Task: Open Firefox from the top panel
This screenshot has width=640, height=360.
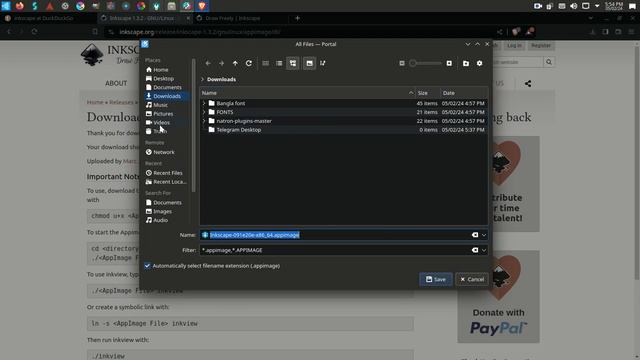Action: click(20, 6)
